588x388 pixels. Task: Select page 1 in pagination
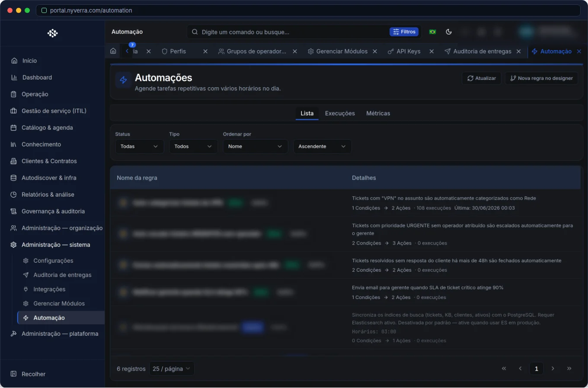pyautogui.click(x=537, y=369)
